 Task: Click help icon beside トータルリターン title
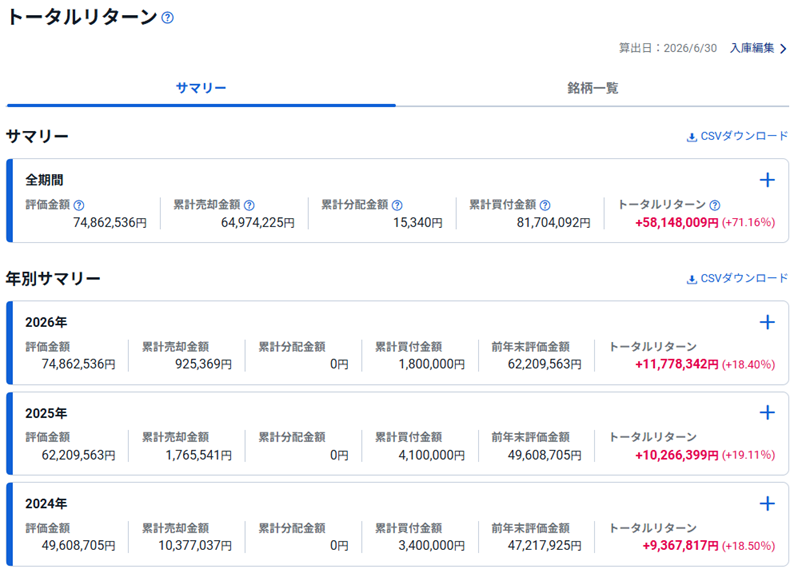tap(168, 18)
